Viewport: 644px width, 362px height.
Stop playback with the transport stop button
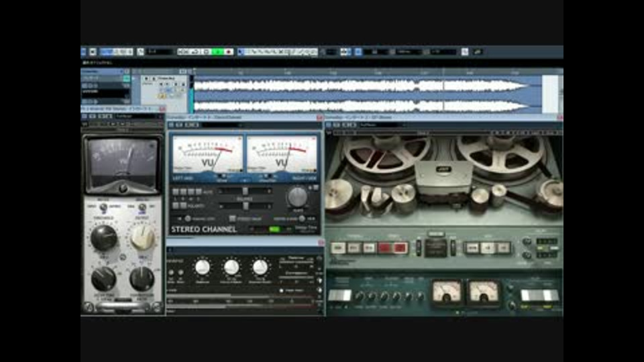coord(207,52)
